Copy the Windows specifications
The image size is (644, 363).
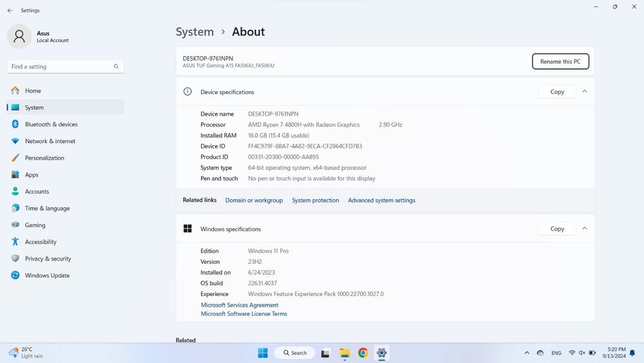[x=557, y=229]
